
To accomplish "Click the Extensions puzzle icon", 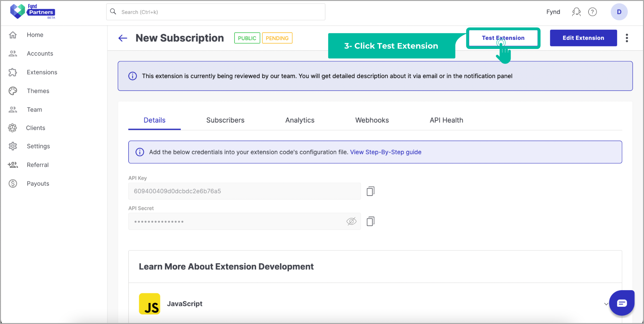I will tap(13, 72).
